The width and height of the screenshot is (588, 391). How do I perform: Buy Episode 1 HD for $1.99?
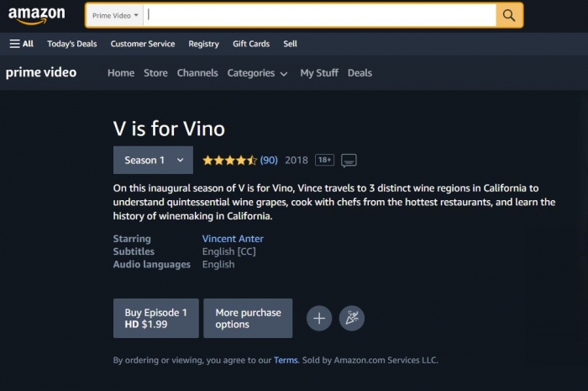point(156,318)
